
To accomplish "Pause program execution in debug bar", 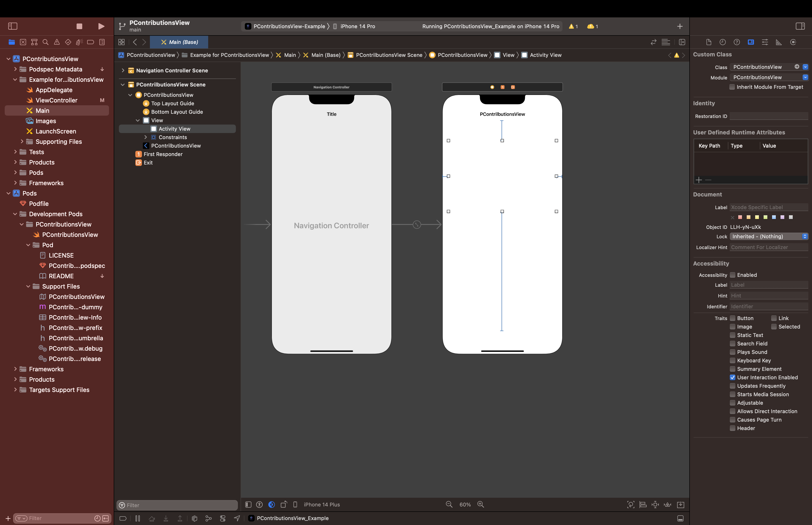I will click(x=138, y=518).
